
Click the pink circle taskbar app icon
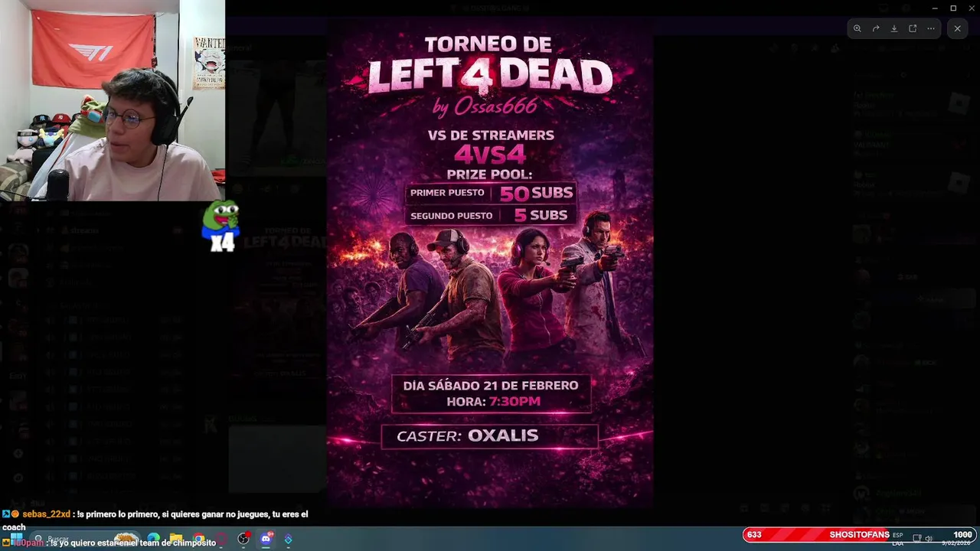pos(221,539)
